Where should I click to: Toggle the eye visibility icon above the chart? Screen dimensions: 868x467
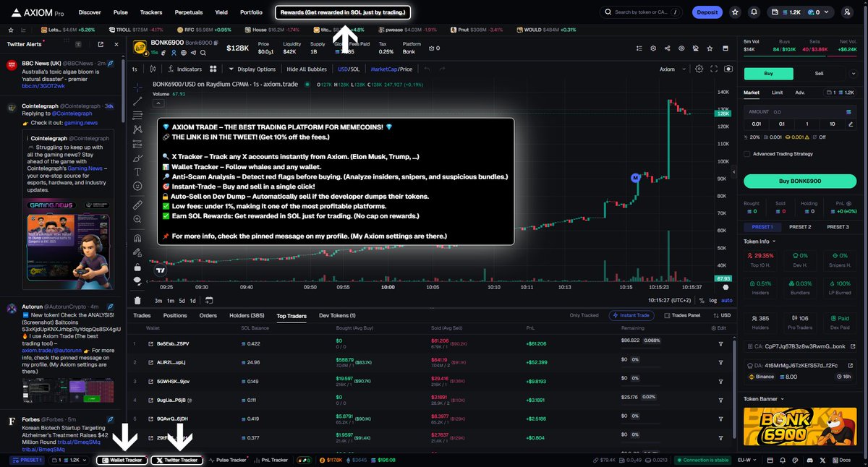(x=681, y=48)
